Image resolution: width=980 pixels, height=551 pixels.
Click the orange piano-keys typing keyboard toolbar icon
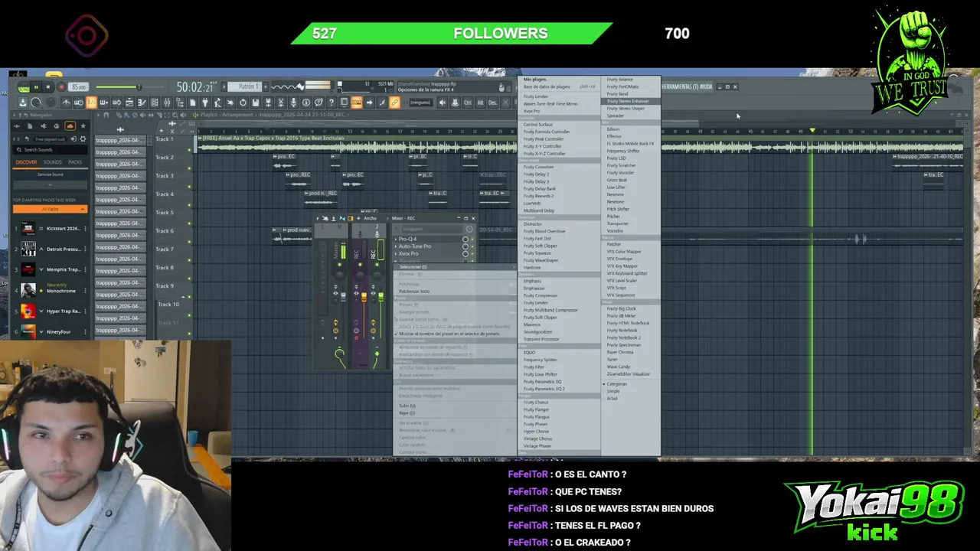point(356,103)
